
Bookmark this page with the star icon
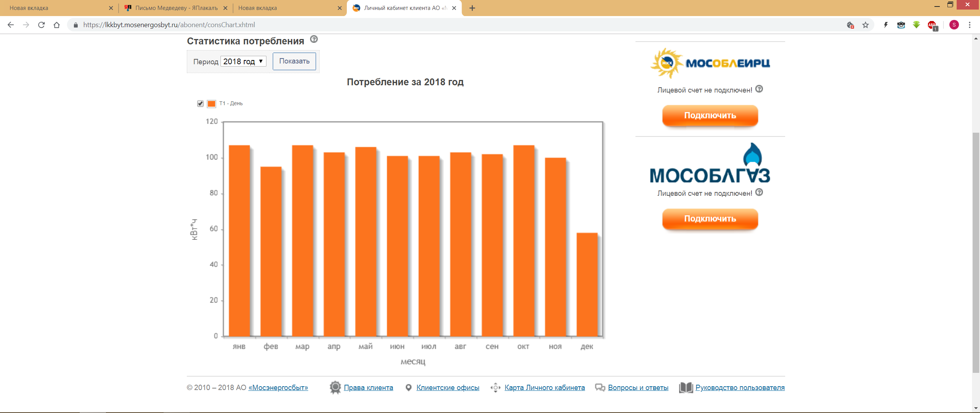pyautogui.click(x=866, y=25)
